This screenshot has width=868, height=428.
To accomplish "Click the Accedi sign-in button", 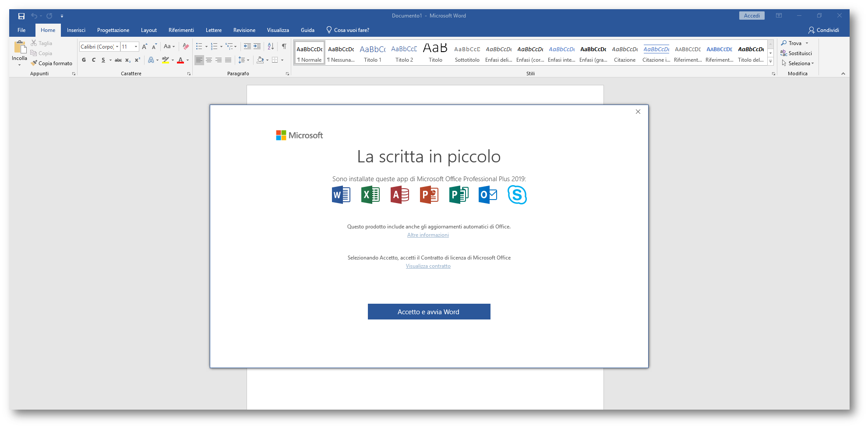I will coord(752,16).
